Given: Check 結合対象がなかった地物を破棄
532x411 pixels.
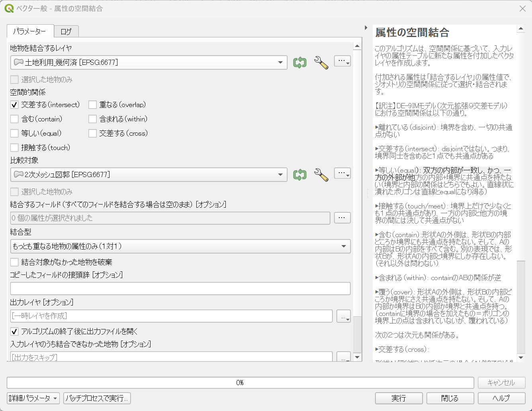Looking at the screenshot, I should (x=14, y=262).
